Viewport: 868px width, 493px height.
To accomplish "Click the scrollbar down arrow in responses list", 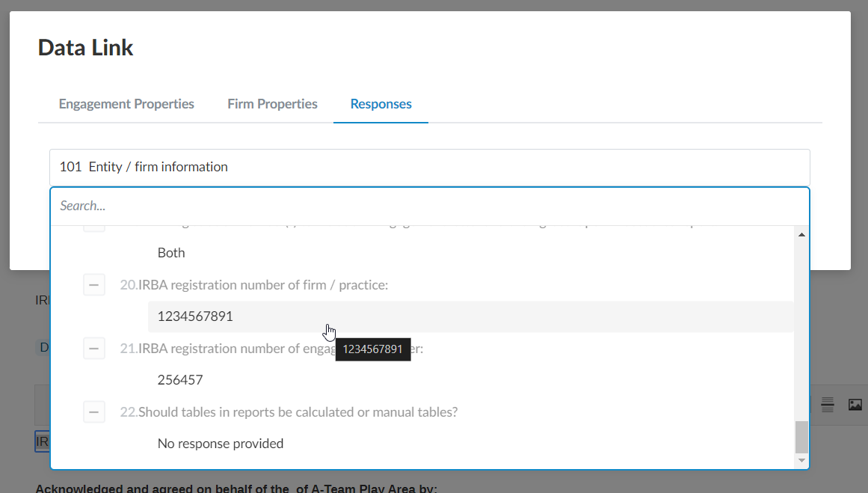I will click(801, 460).
